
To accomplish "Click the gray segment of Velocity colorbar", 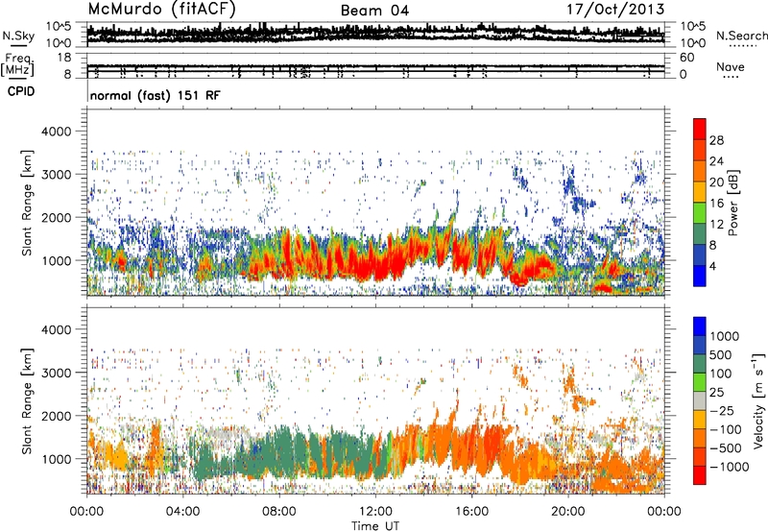I will click(700, 400).
